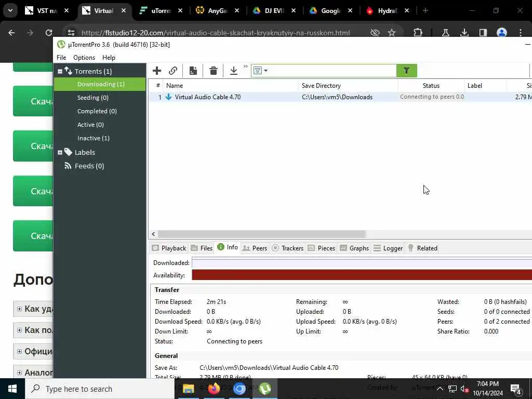
Task: Click C:\Users\vm5\Downloads save directory cell
Action: click(x=337, y=97)
